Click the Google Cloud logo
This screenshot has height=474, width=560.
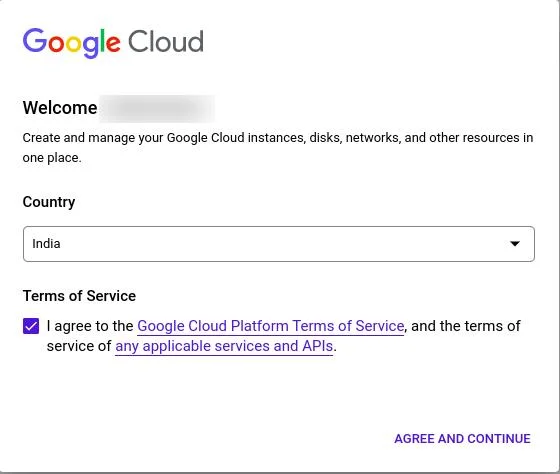tap(113, 43)
